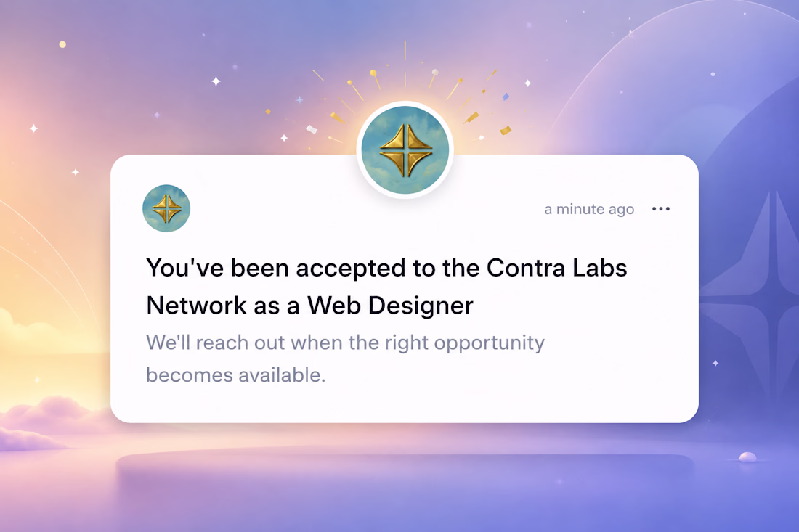The height and width of the screenshot is (532, 799).
Task: Click the white sparkle right of the confetti burst
Action: coord(528,83)
